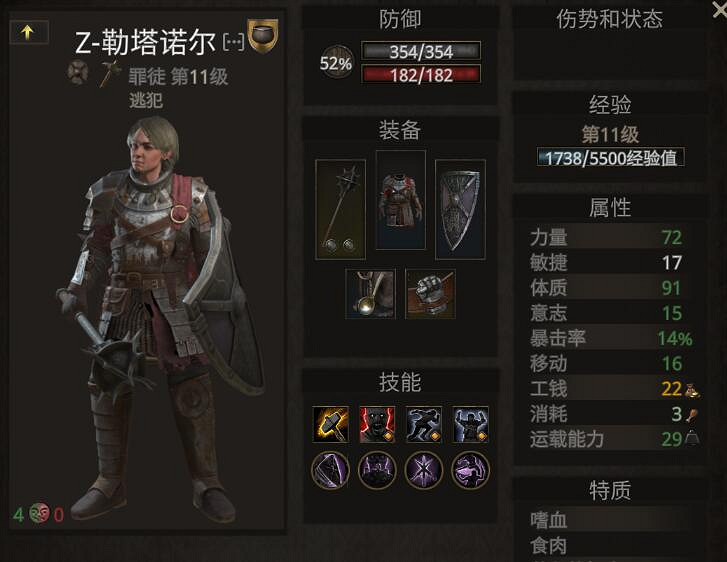Click the ladle trinket equipment slot

click(370, 294)
